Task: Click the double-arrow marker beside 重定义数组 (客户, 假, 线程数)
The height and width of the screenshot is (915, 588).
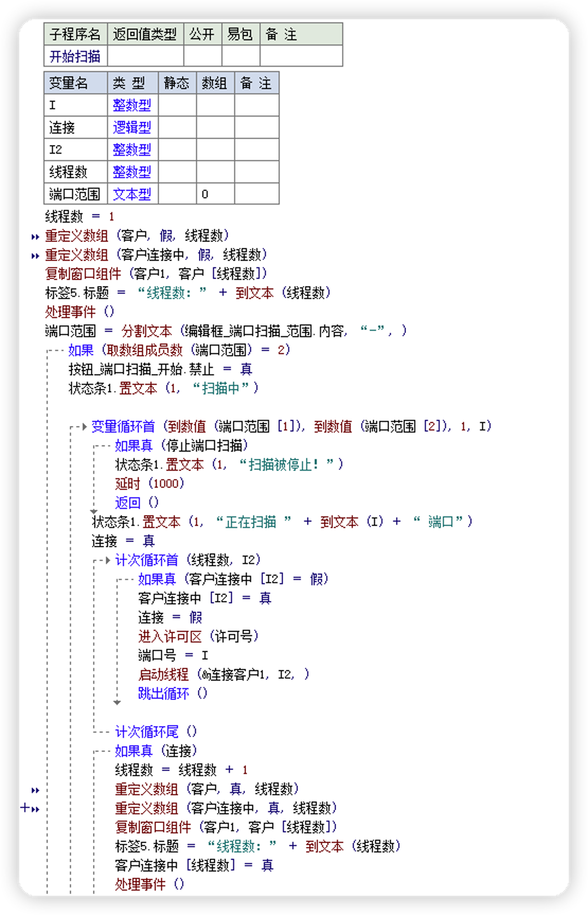Action: click(x=35, y=237)
